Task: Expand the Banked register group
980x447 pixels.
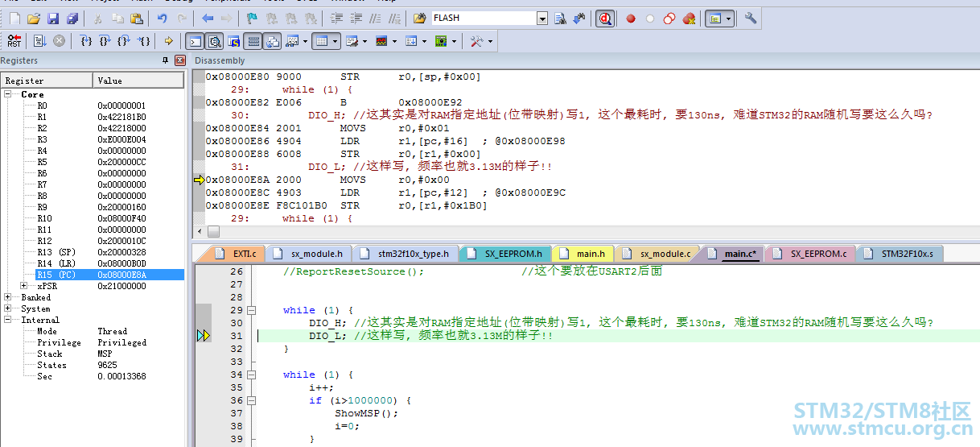Action: [x=8, y=297]
